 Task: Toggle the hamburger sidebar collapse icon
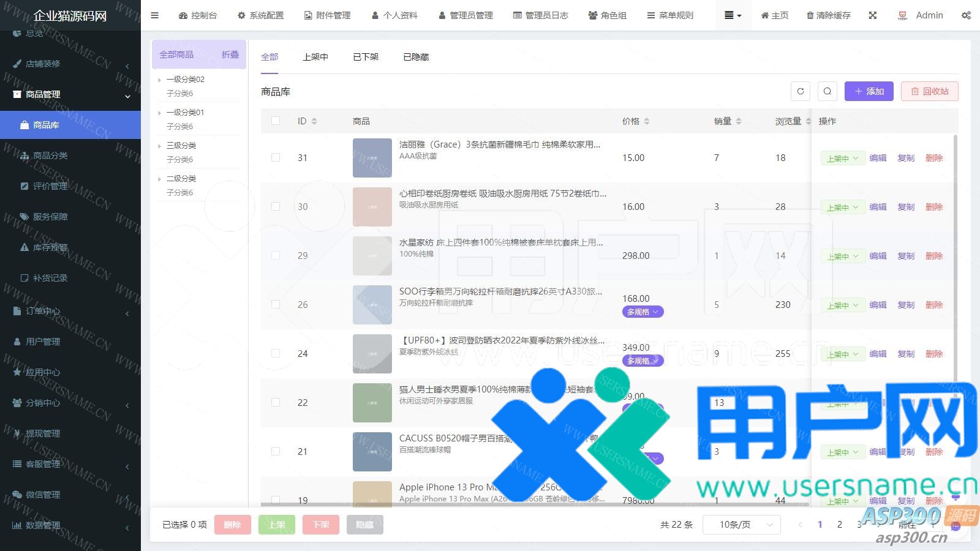(155, 15)
